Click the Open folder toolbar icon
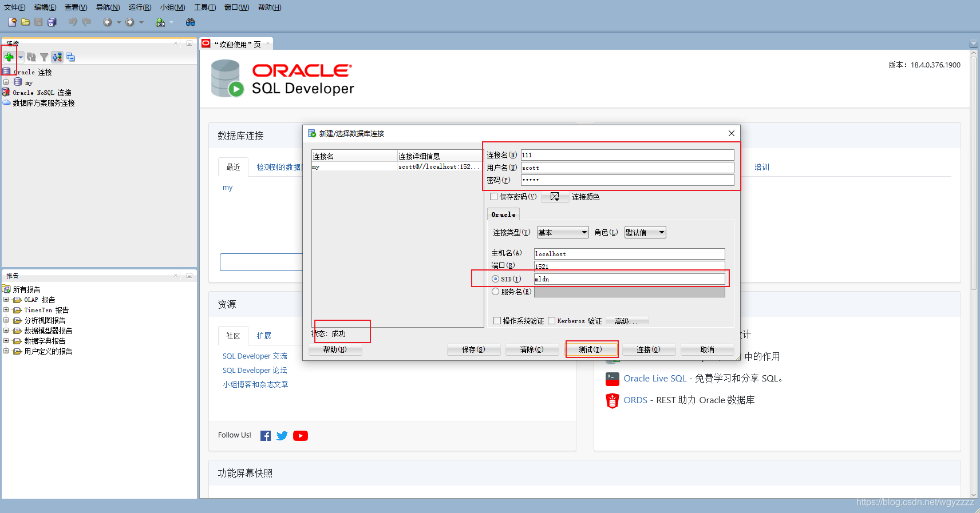980x513 pixels. (x=25, y=22)
